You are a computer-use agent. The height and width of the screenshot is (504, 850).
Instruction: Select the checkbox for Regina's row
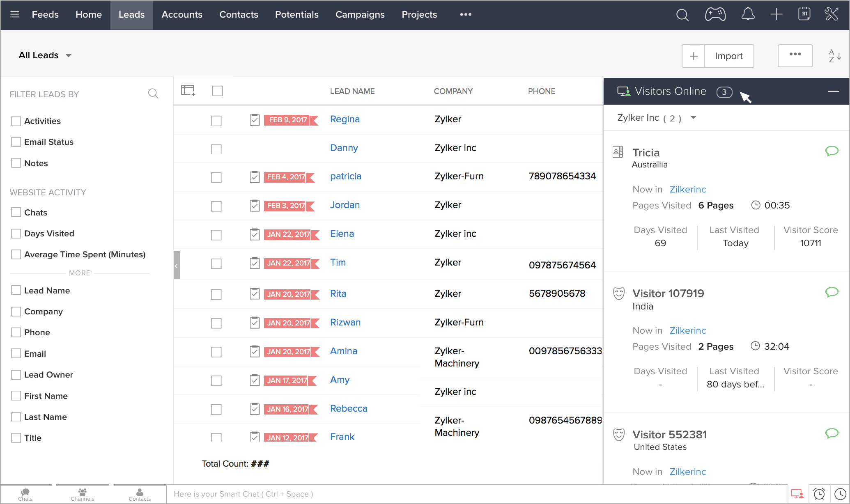216,121
